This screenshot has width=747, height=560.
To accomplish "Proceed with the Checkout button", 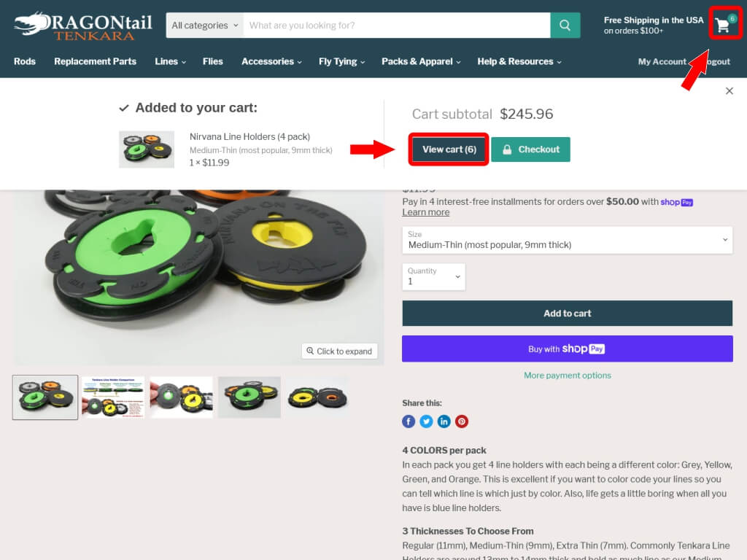I will click(x=530, y=149).
